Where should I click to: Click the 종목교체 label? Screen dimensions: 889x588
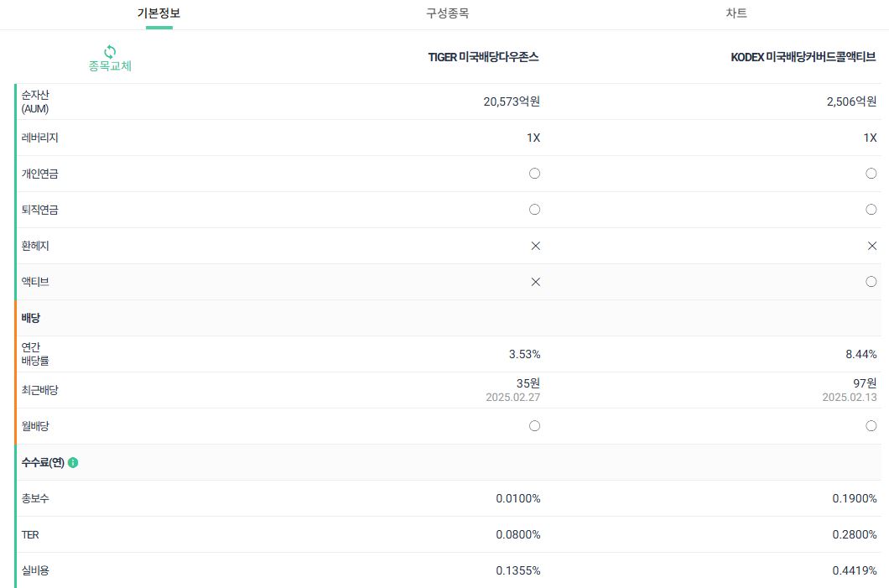[110, 65]
